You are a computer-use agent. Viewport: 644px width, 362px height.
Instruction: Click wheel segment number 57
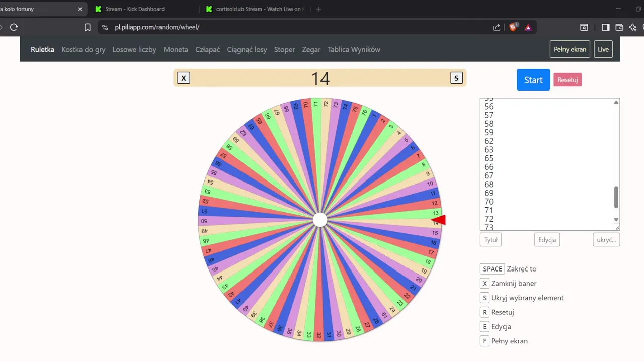[224, 155]
